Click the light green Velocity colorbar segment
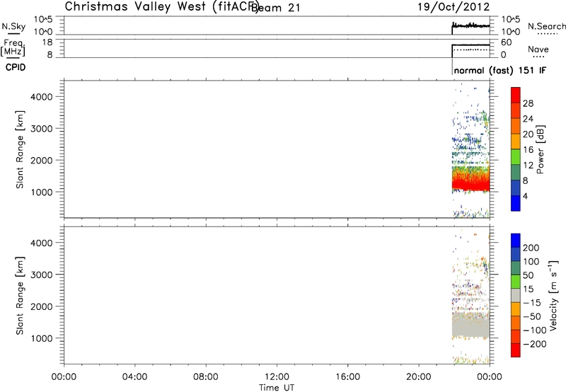Image resolution: width=566 pixels, height=392 pixels. point(516,282)
